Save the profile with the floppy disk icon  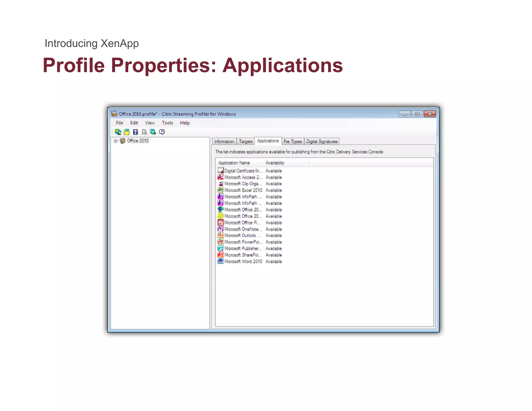135,132
